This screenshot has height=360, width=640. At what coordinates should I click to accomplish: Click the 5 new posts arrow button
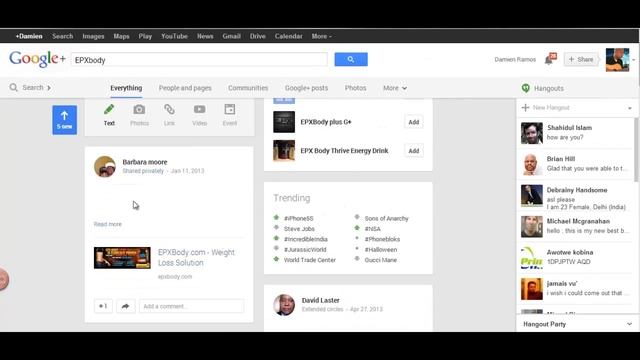(64, 120)
